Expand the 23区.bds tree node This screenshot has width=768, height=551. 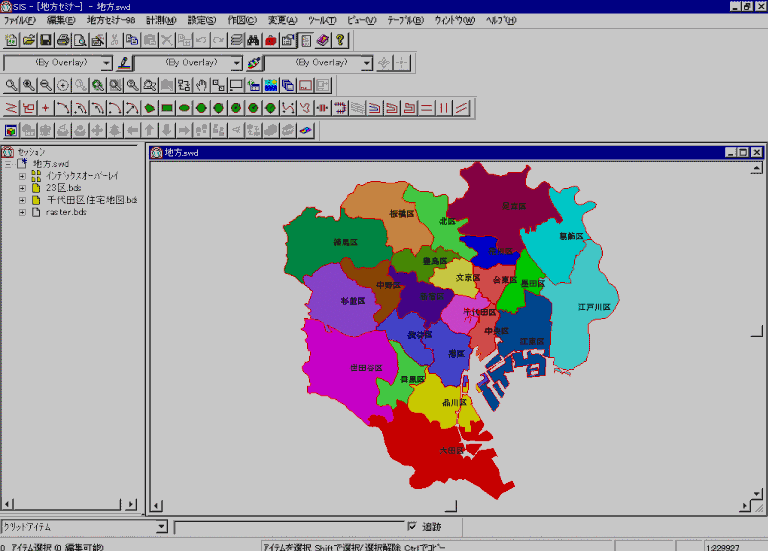(x=22, y=187)
